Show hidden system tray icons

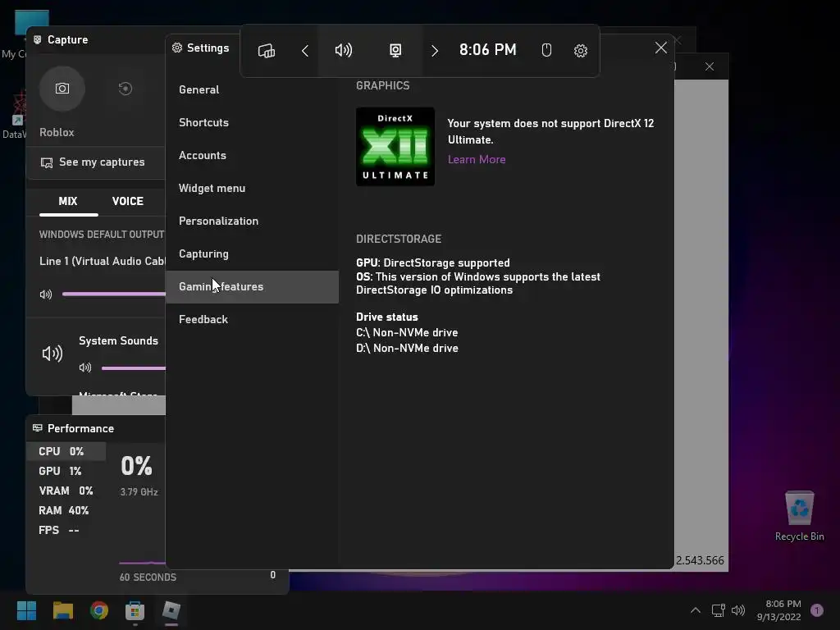[x=696, y=610]
